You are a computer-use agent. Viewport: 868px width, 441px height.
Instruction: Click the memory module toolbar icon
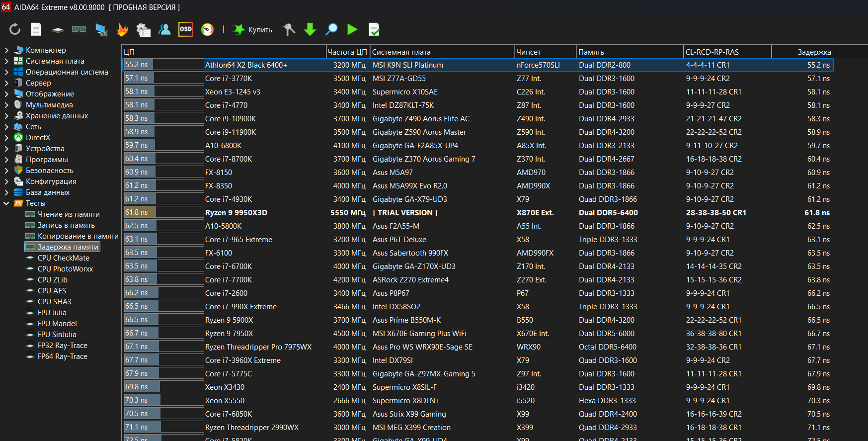pos(79,29)
